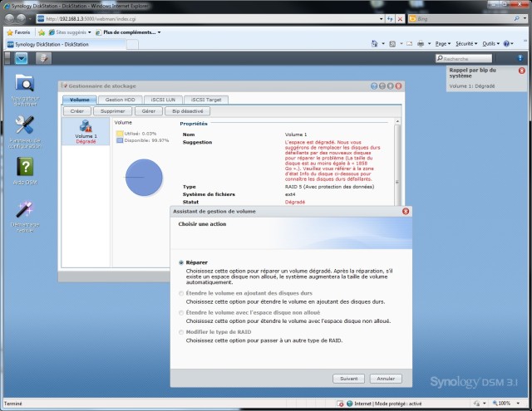This screenshot has width=532, height=411.
Task: Open the Aide DSM help icon
Action: 25,170
